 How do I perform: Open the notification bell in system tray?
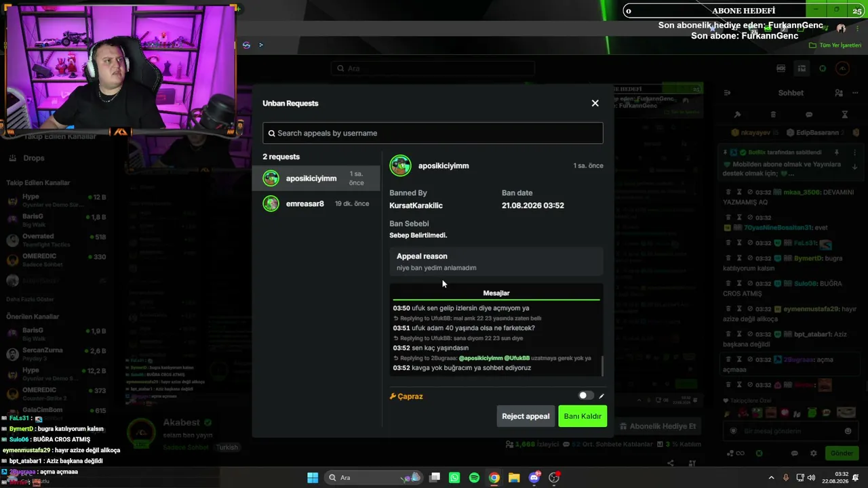pyautogui.click(x=856, y=478)
